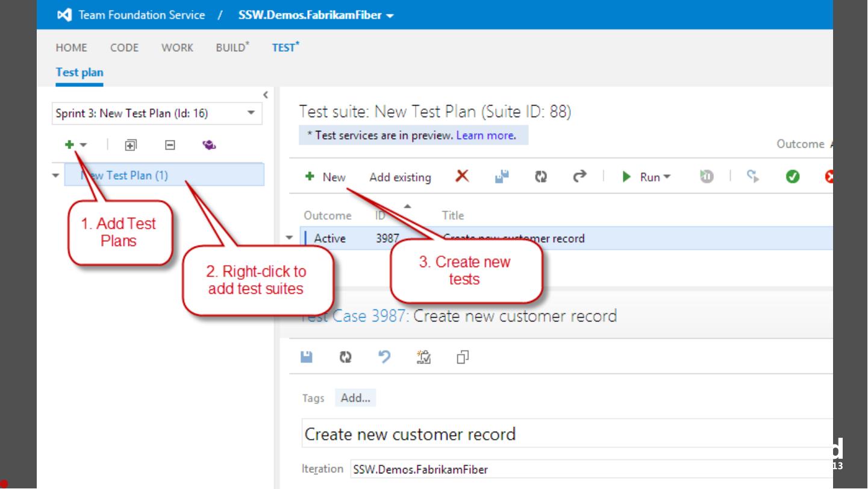
Task: Click the green checkmark pass test icon
Action: click(x=793, y=177)
